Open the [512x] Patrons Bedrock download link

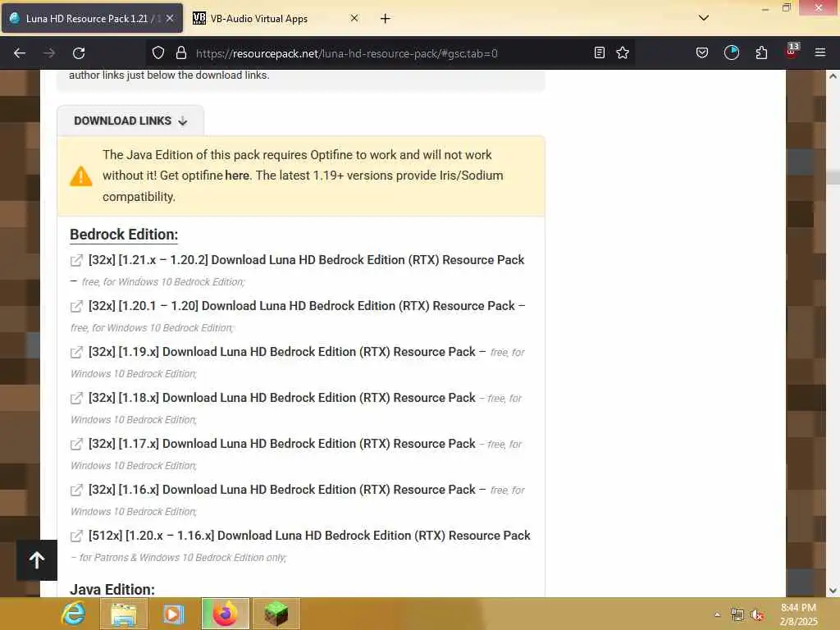[309, 536]
